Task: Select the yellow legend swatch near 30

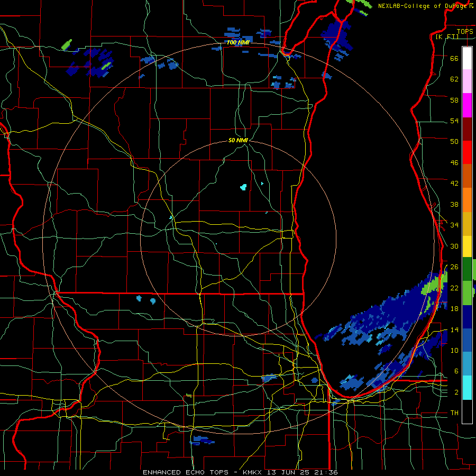Action: (467, 246)
